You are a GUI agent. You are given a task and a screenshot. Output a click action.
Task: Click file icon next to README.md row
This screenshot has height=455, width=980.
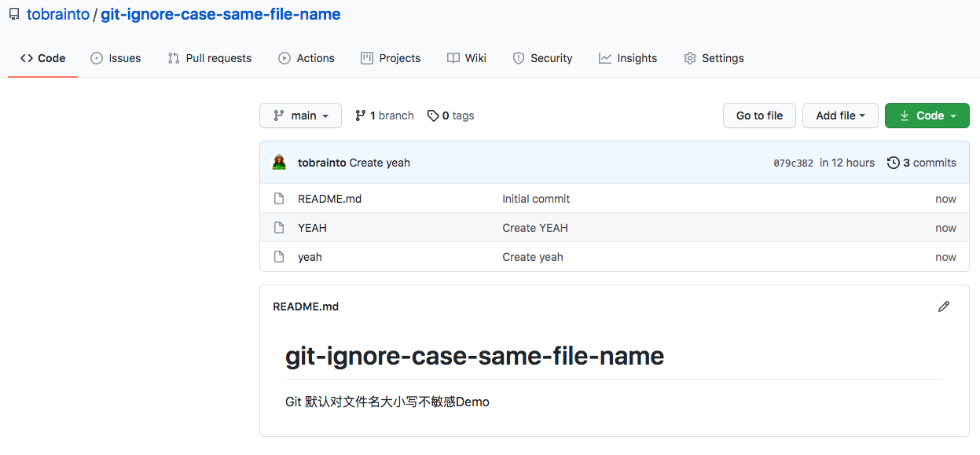[x=278, y=199]
